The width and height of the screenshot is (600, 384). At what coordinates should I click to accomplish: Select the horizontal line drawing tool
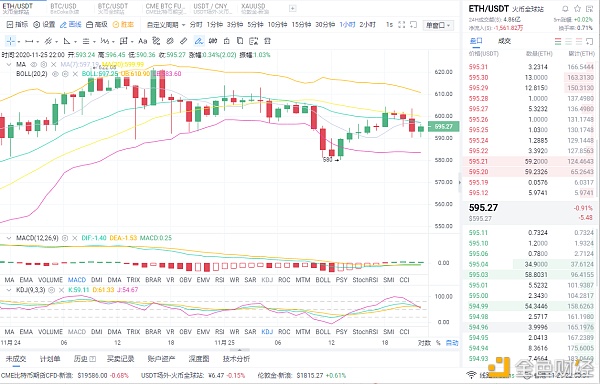29,41
